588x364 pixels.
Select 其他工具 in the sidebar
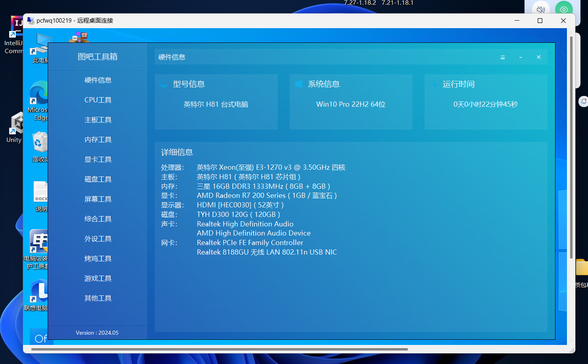pyautogui.click(x=98, y=298)
